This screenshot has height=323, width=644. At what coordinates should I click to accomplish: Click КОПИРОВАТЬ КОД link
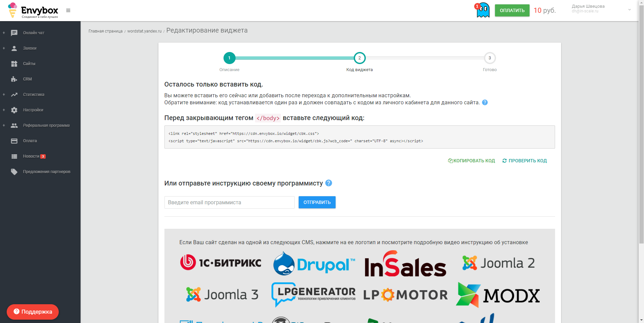click(472, 161)
